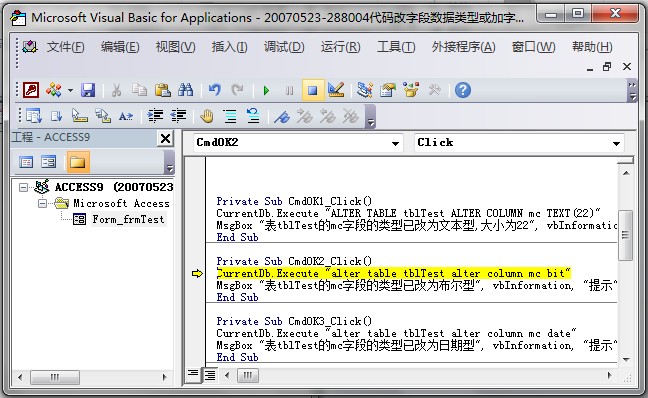Viewport: 648px width, 398px height.
Task: Open the Edit toolbar options dropdown
Action: [x=371, y=116]
